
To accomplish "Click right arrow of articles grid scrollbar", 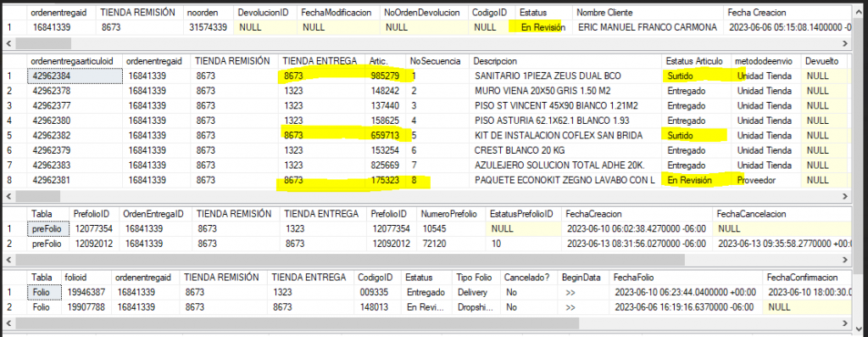I will 845,196.
